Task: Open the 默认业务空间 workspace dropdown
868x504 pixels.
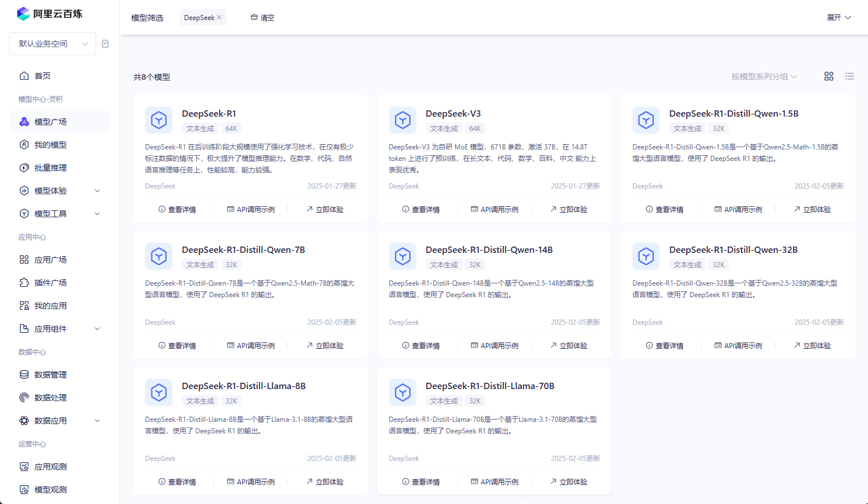Action: click(52, 44)
